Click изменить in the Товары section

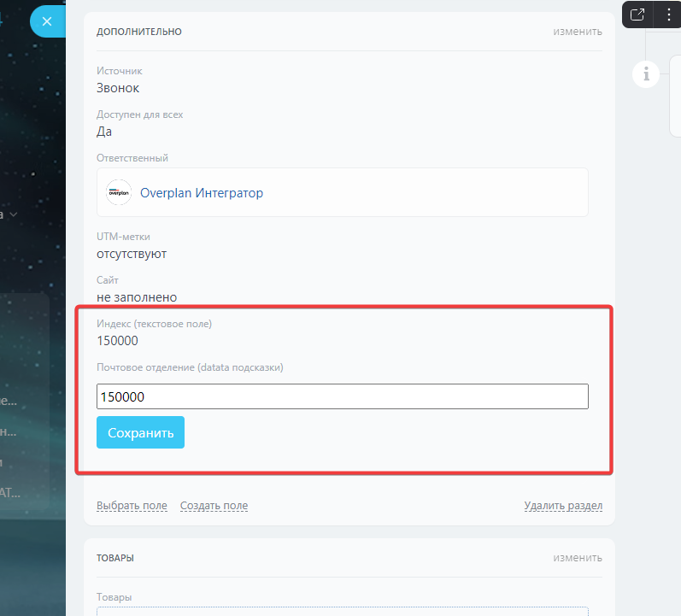[577, 558]
